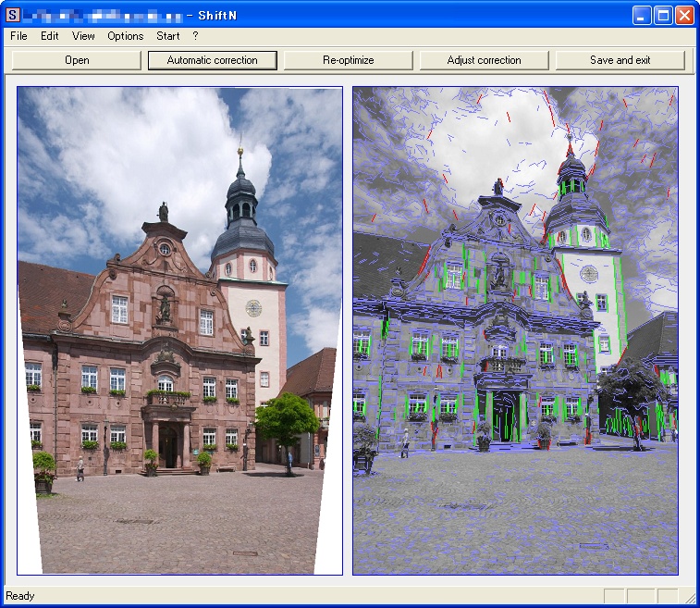Maximize the ShiftN window
Image resolution: width=700 pixels, height=608 pixels.
point(663,16)
